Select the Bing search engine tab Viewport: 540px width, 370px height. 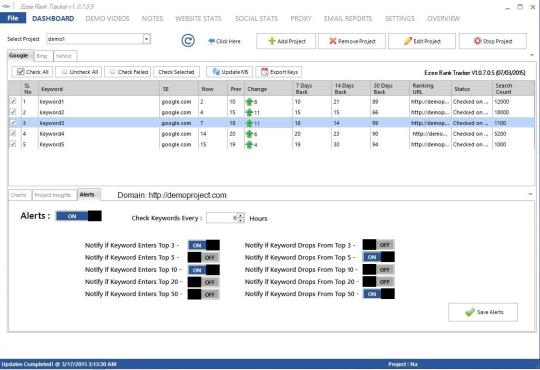click(43, 56)
